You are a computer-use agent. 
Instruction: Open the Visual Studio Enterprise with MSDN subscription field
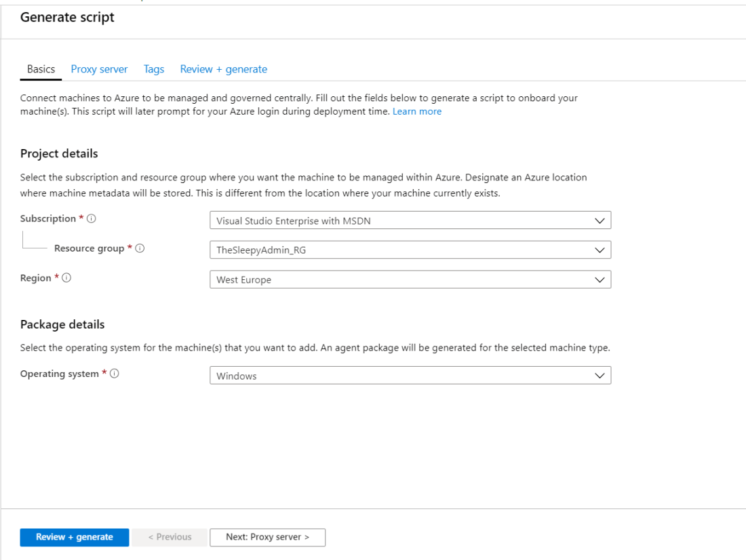(x=400, y=220)
